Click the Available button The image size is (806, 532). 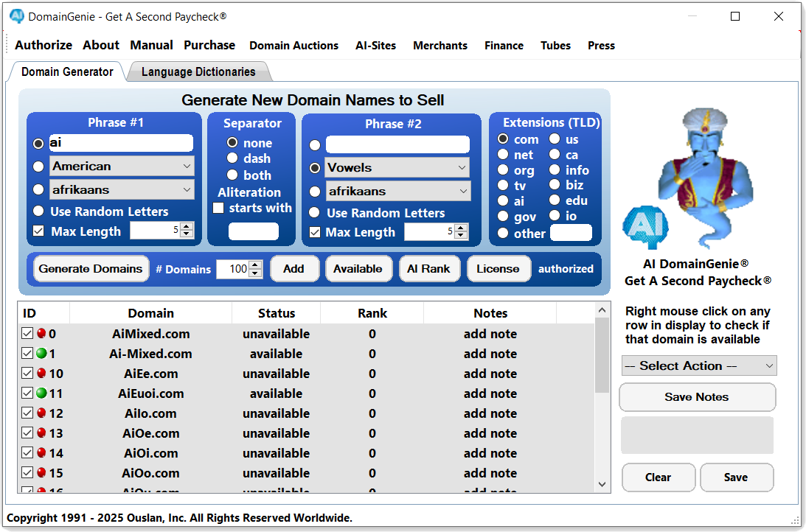coord(358,268)
